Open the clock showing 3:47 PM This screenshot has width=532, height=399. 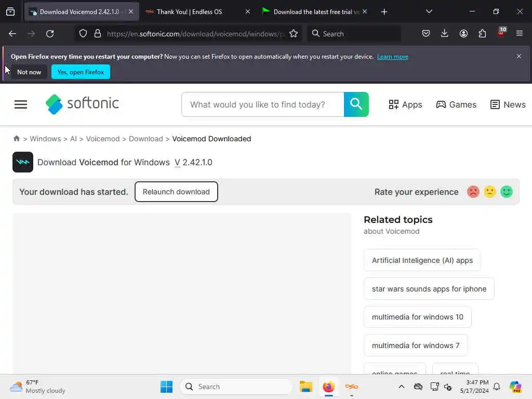point(474,387)
